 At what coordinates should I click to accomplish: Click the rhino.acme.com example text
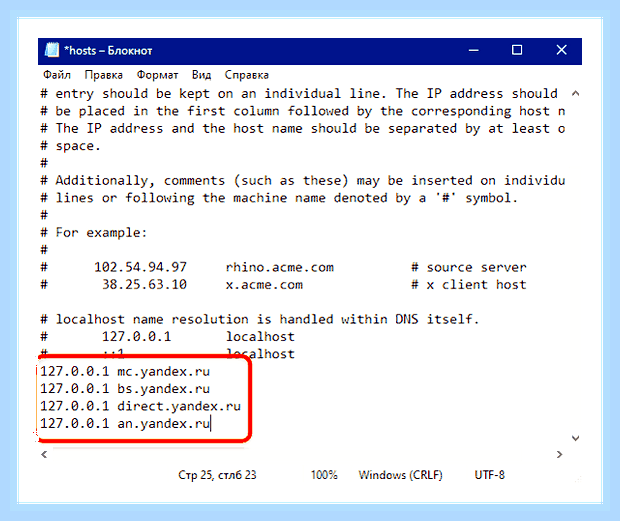coord(280,268)
